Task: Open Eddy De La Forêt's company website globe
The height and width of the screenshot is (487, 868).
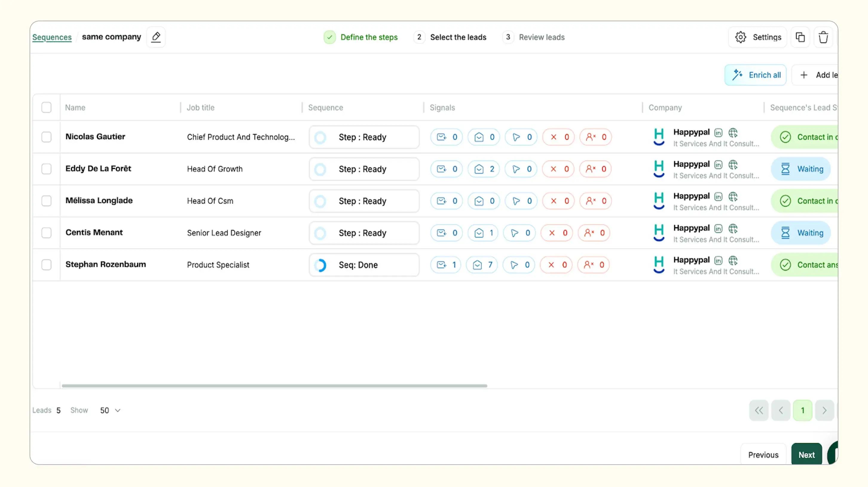Action: [x=733, y=164]
